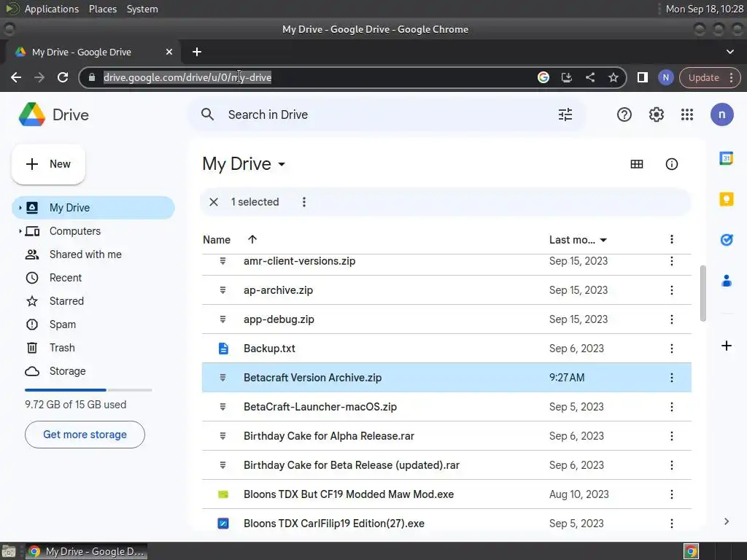Open the Applications menu
The height and width of the screenshot is (560, 747).
[x=52, y=9]
